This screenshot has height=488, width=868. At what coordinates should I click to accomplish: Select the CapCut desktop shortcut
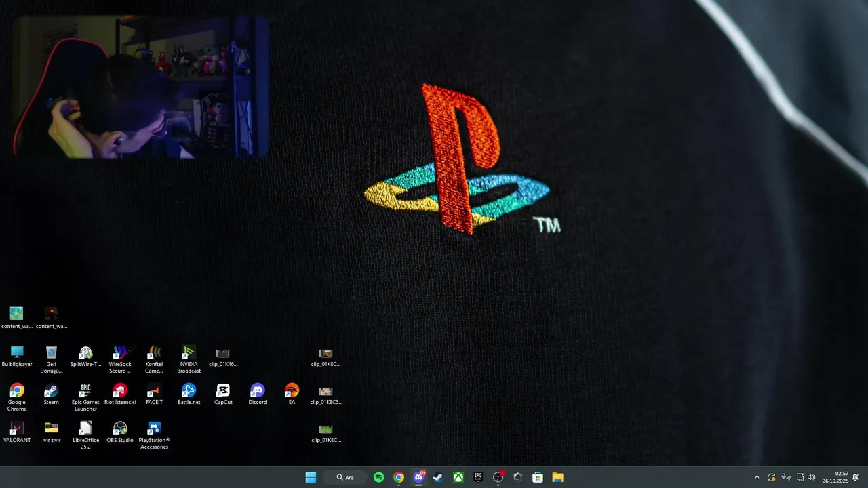point(223,394)
